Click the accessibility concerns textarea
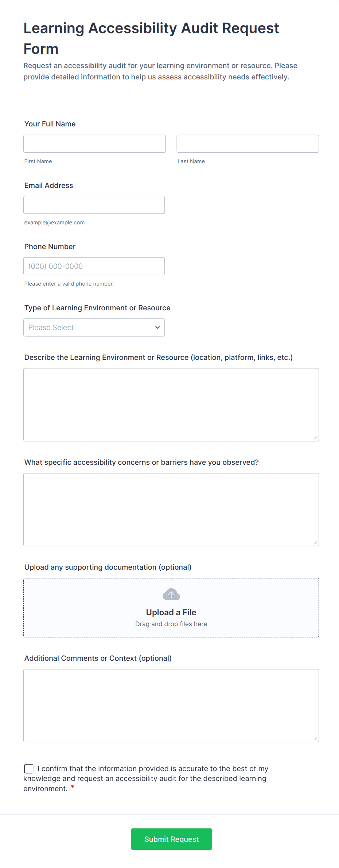This screenshot has width=339, height=868. coord(171,510)
